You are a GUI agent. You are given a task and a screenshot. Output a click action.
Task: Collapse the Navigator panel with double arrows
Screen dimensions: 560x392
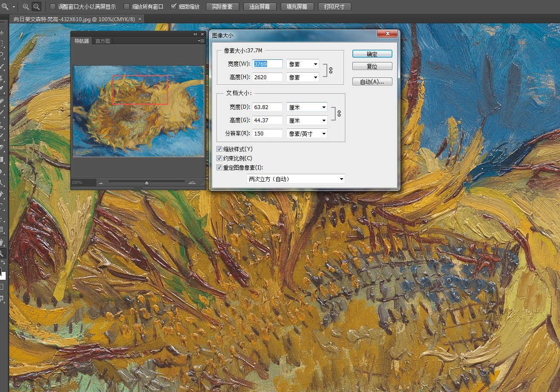pos(195,34)
